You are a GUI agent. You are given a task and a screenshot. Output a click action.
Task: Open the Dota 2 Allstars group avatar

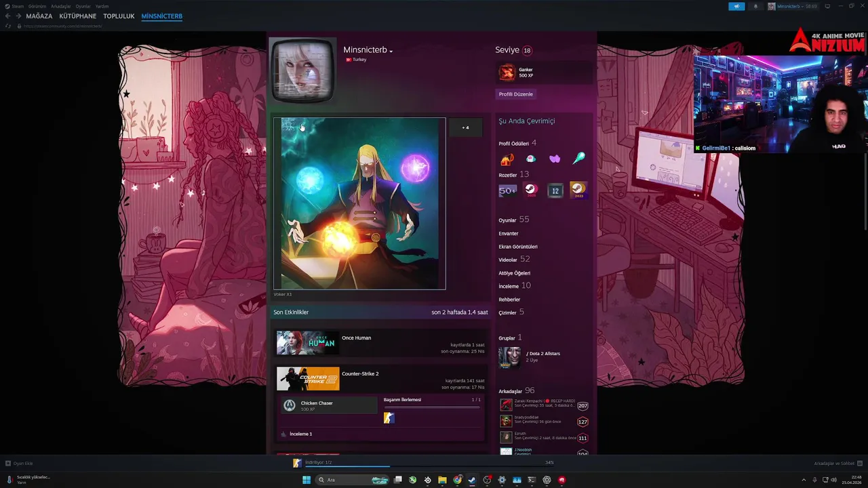[510, 357]
